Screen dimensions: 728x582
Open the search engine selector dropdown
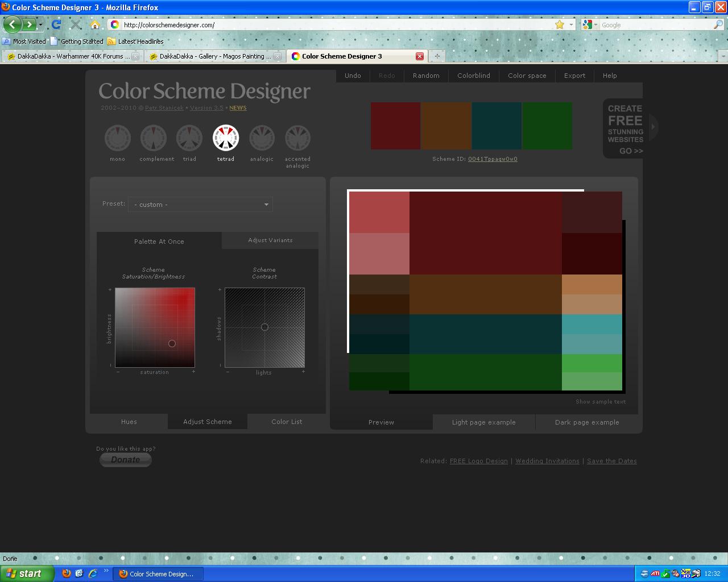tap(590, 24)
